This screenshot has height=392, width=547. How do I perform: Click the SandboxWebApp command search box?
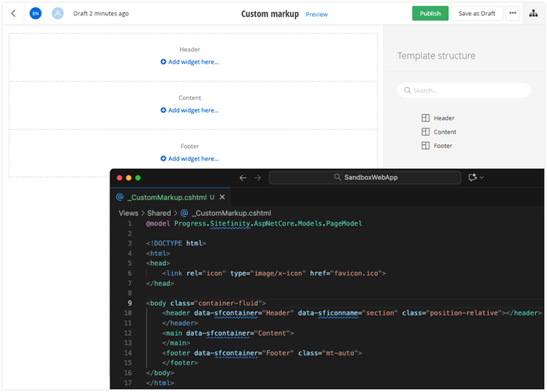pos(365,178)
